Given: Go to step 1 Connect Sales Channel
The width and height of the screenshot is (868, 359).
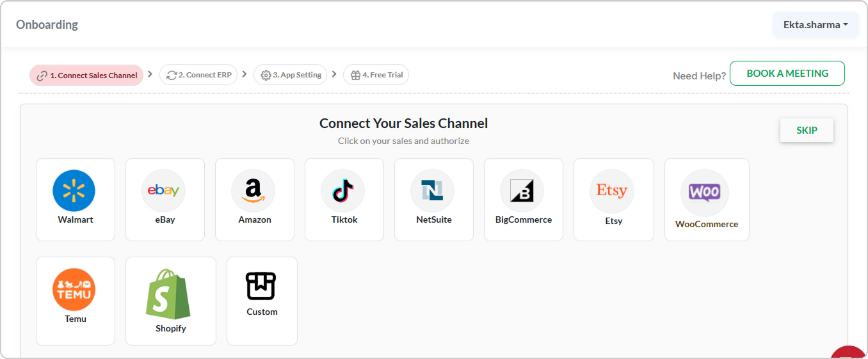Looking at the screenshot, I should [x=86, y=75].
